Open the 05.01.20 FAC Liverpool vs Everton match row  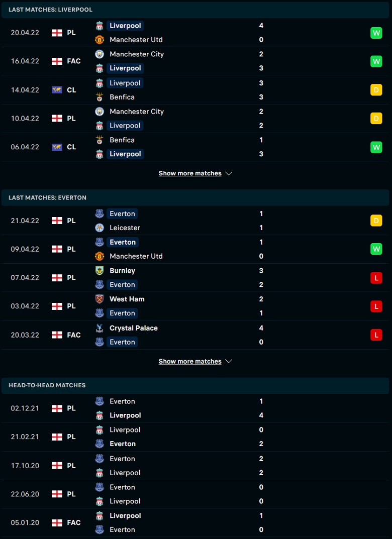tap(195, 523)
